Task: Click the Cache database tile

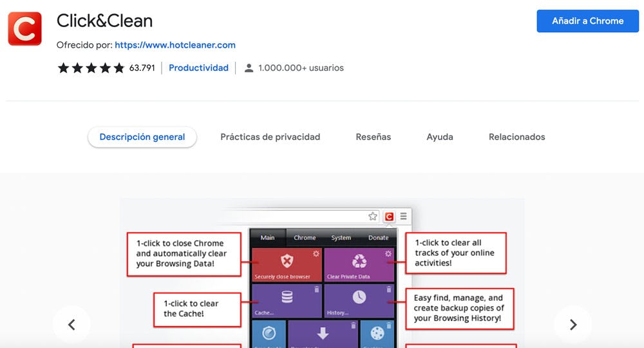Action: point(287,300)
